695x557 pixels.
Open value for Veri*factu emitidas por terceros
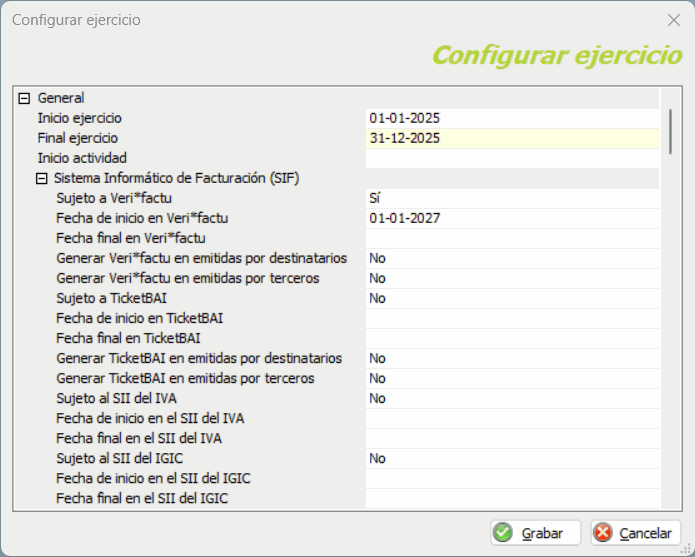click(x=512, y=278)
